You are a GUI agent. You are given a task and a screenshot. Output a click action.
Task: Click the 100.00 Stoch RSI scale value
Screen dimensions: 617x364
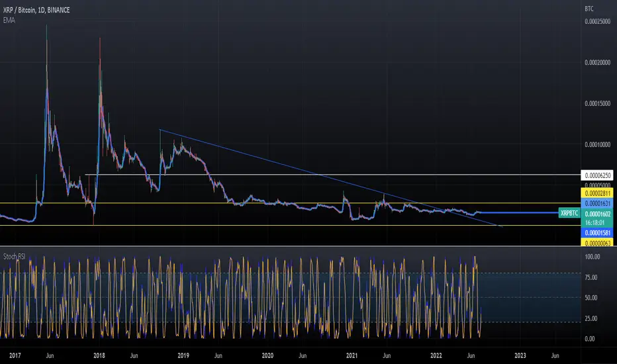(x=593, y=257)
